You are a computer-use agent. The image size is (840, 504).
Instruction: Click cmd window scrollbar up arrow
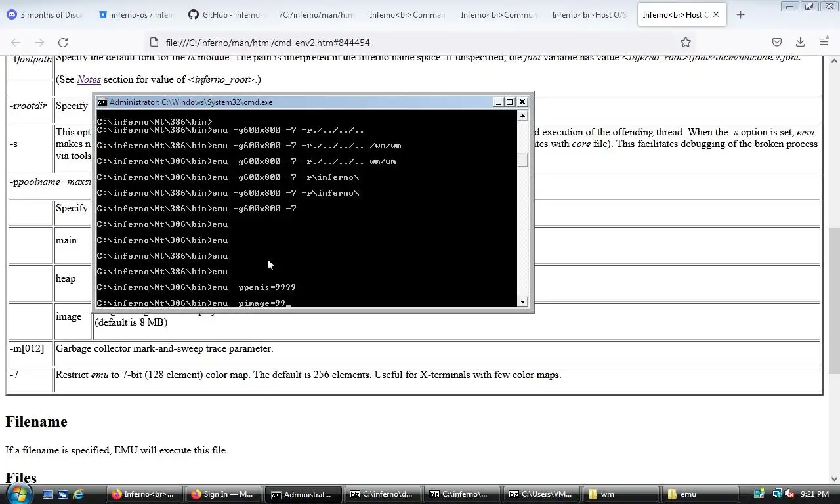pos(522,115)
